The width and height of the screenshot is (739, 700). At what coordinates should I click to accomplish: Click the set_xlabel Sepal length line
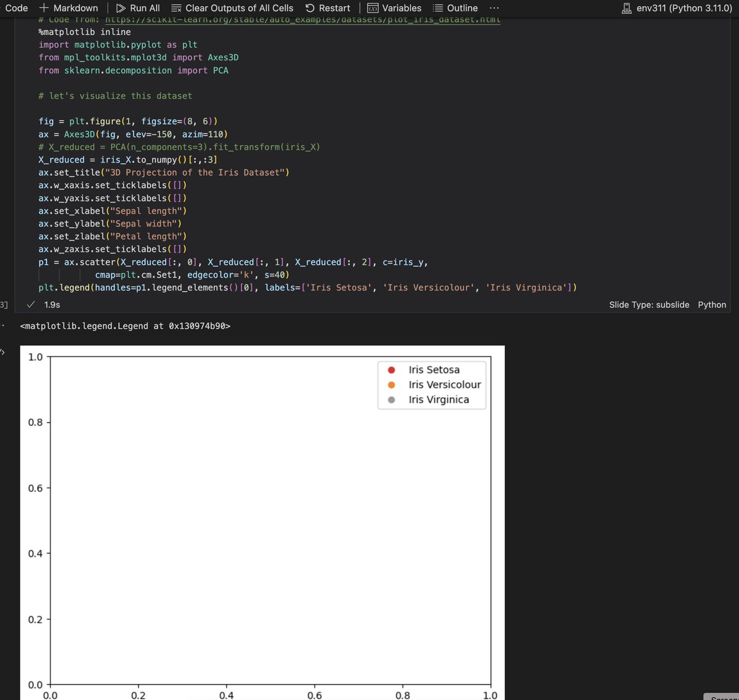113,211
